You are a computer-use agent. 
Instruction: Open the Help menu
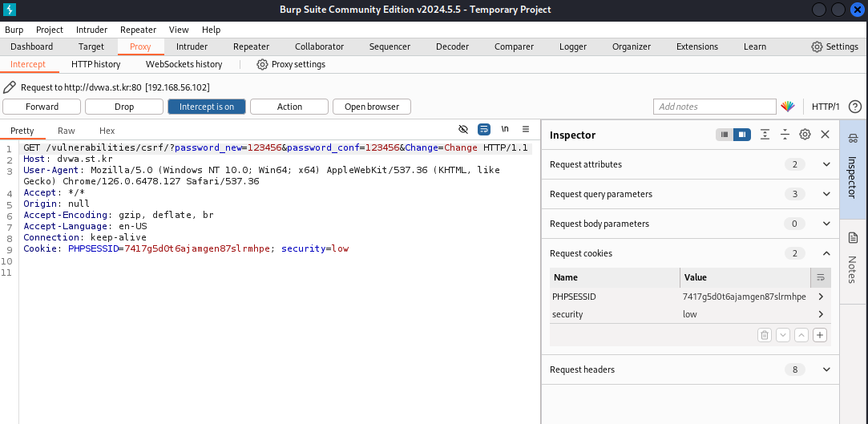[x=211, y=30]
